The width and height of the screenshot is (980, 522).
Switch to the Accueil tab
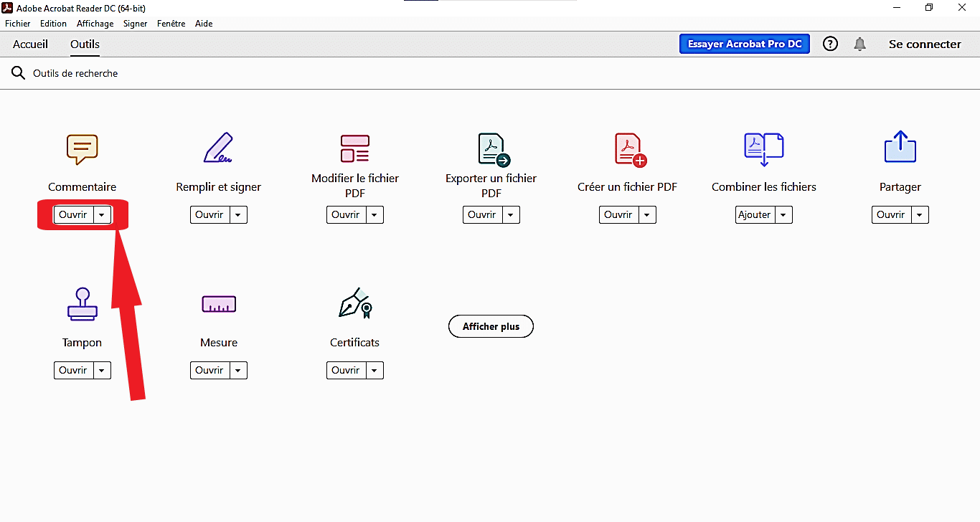(30, 44)
